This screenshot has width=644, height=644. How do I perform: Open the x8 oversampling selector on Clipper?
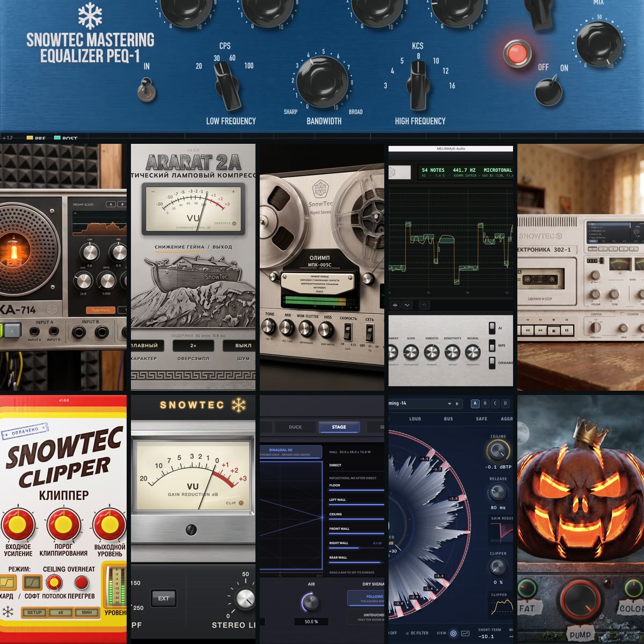pyautogui.click(x=60, y=612)
